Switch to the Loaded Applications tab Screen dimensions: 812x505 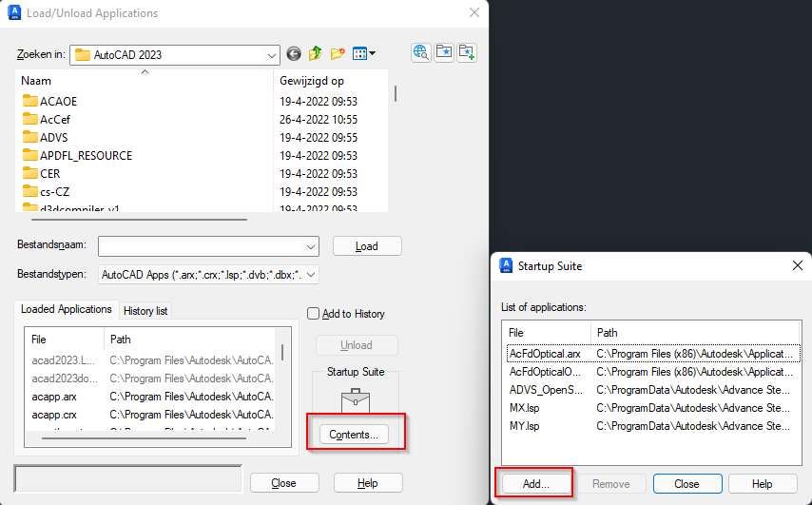coord(67,309)
